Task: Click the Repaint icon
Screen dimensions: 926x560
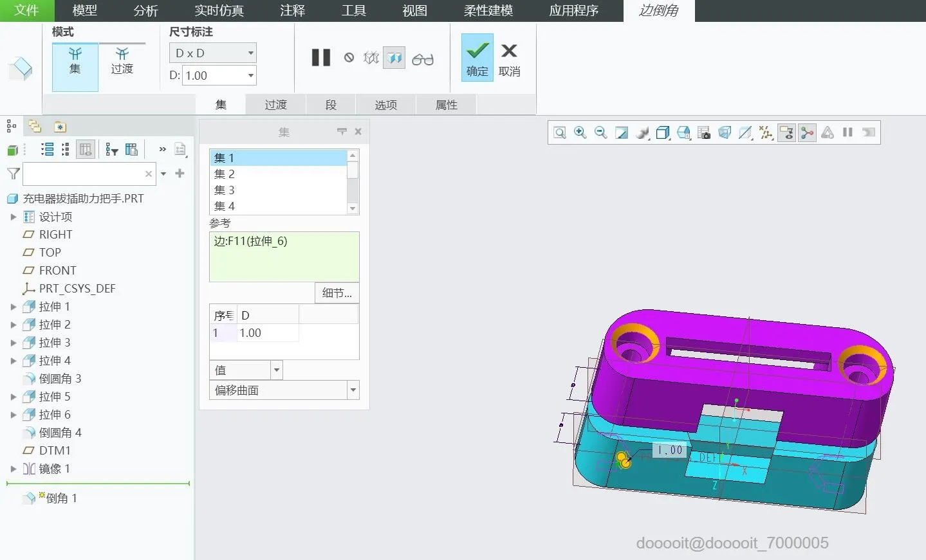Action: point(622,132)
